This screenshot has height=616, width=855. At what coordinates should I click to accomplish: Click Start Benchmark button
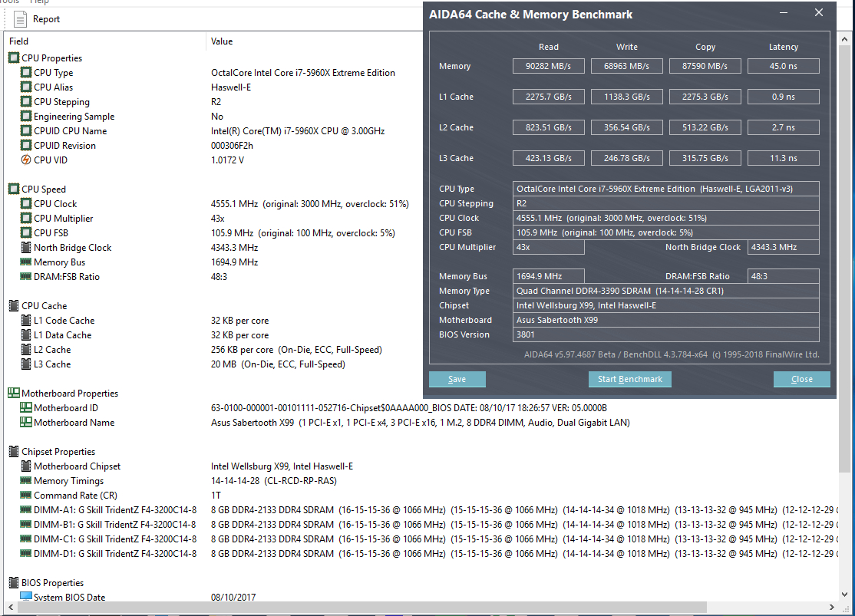point(630,380)
